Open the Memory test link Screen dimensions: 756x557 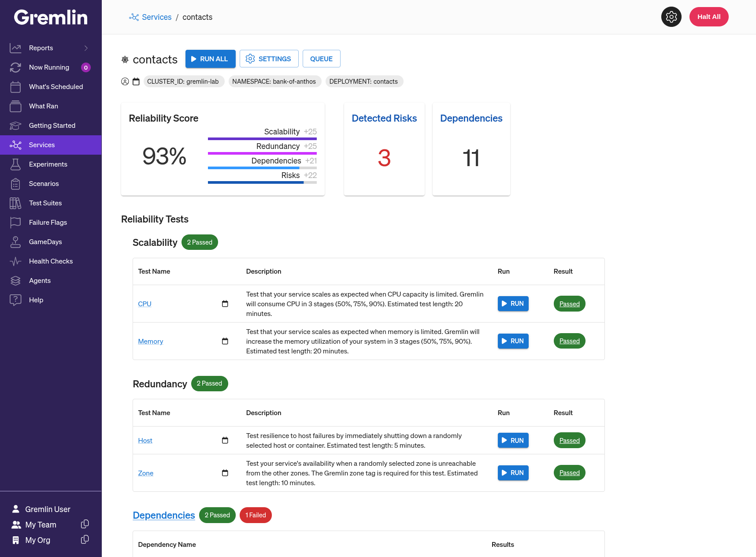151,342
